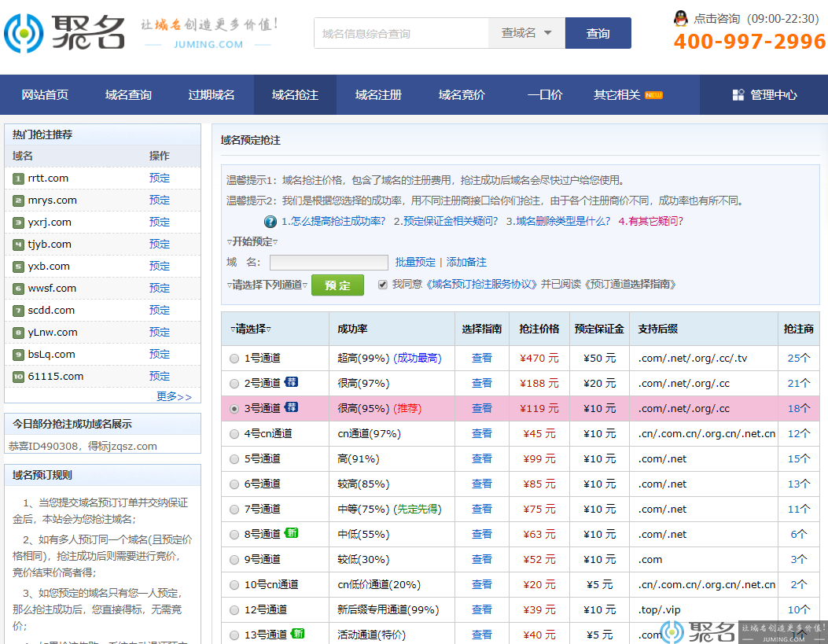
Task: Click the 添加备注 link
Action: tap(466, 263)
